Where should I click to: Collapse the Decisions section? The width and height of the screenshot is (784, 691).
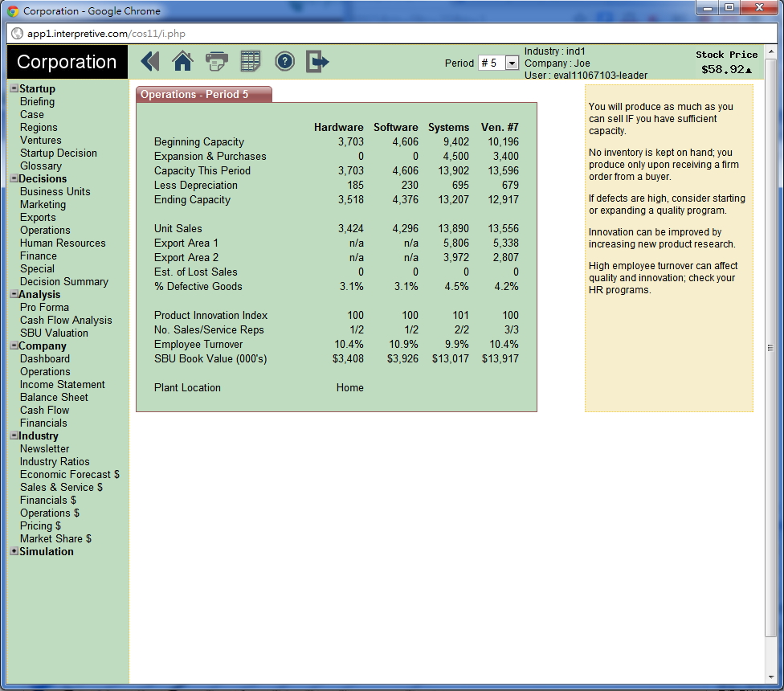14,178
